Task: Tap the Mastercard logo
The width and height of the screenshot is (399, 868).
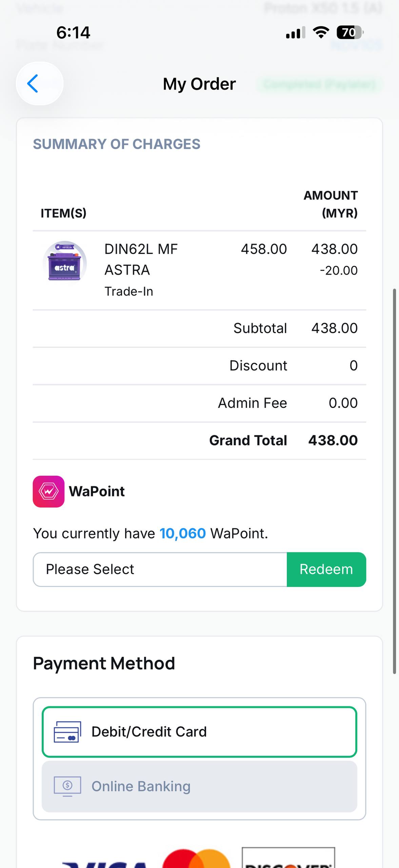Action: (197, 860)
